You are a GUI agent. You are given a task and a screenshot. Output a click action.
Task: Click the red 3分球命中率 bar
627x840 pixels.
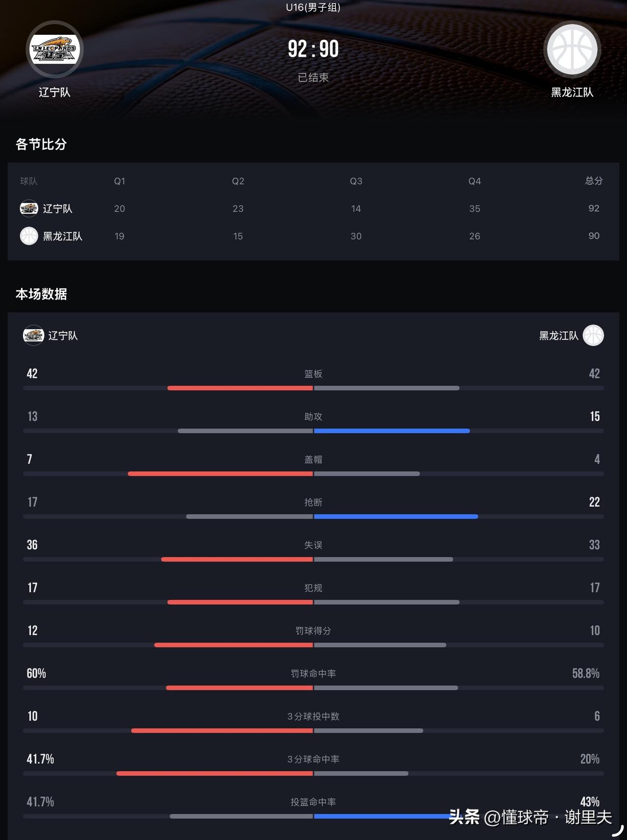[x=215, y=773]
